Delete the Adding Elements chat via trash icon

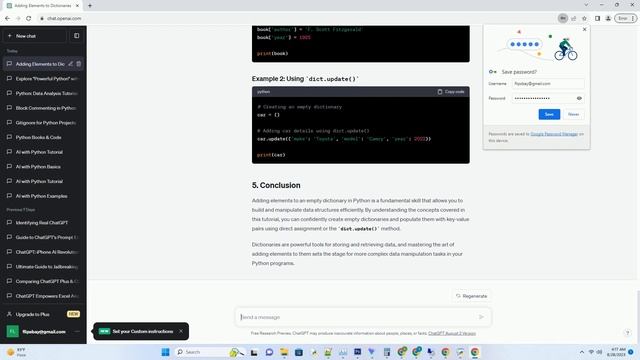point(79,64)
